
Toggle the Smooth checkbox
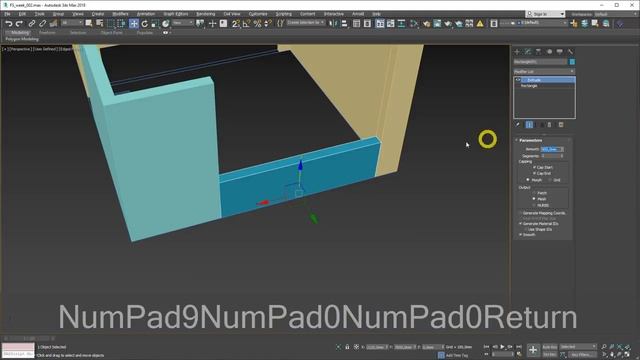[520, 235]
